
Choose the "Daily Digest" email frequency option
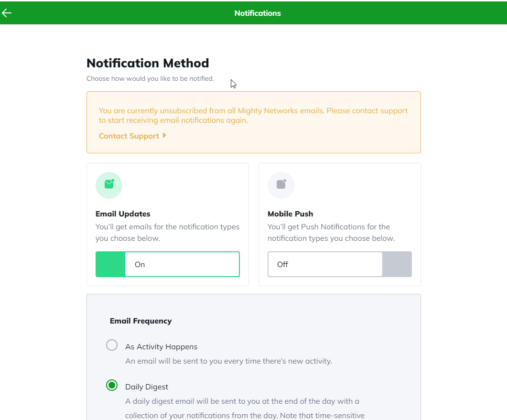click(112, 385)
